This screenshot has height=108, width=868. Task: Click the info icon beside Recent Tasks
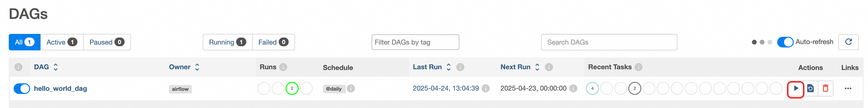pyautogui.click(x=638, y=67)
